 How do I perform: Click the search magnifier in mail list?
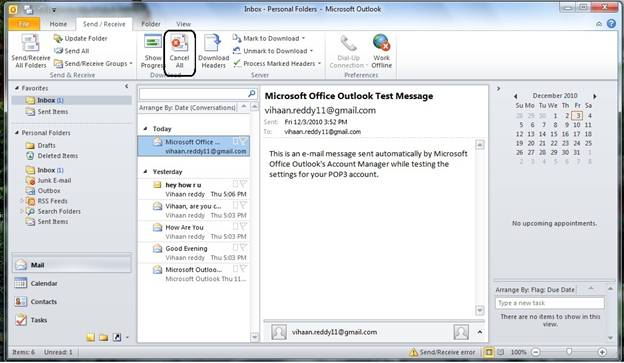click(x=252, y=93)
